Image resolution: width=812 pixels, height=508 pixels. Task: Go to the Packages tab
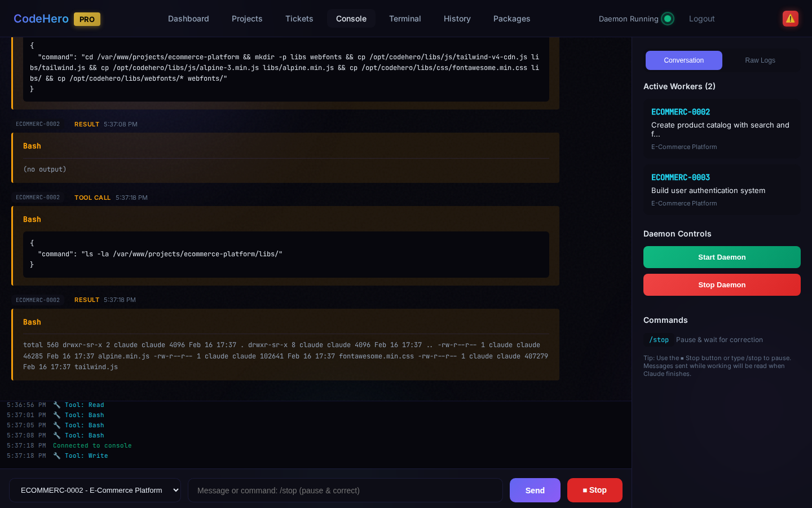click(x=511, y=19)
